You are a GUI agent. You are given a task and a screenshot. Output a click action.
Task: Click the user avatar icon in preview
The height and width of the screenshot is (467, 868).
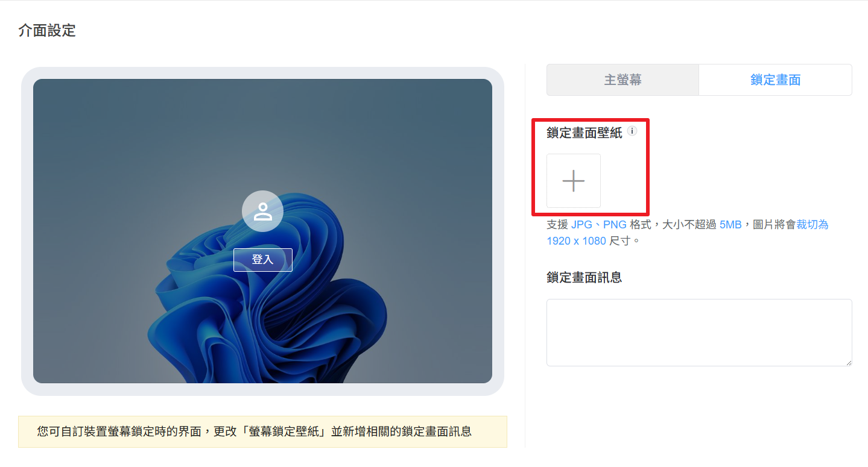tap(262, 212)
